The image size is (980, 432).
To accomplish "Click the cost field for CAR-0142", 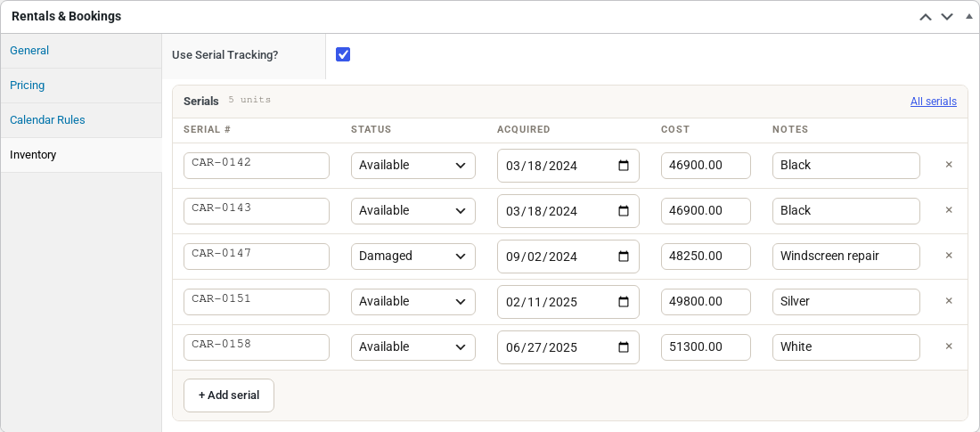I will point(706,166).
